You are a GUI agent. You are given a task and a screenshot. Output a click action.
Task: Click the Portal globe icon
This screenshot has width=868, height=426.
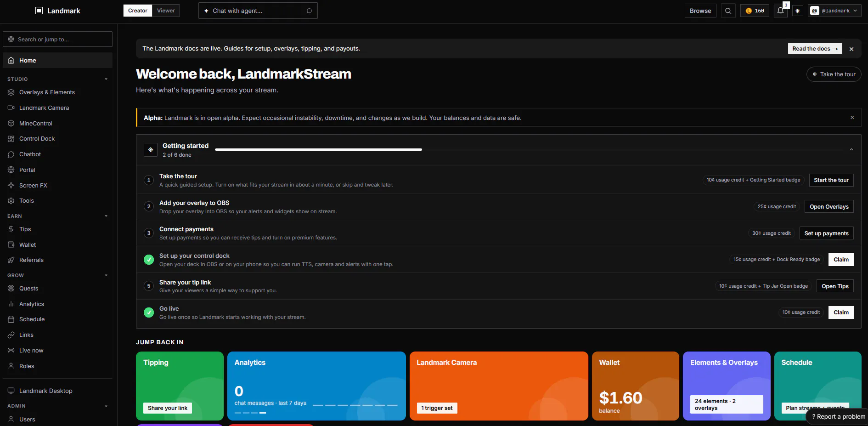pyautogui.click(x=11, y=170)
